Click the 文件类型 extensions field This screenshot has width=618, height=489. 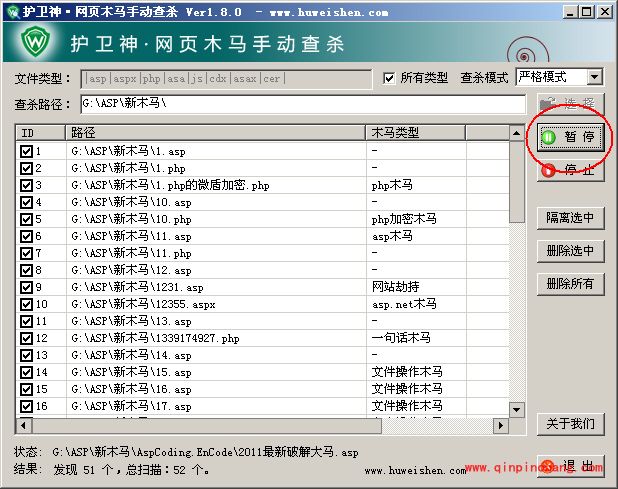click(226, 79)
